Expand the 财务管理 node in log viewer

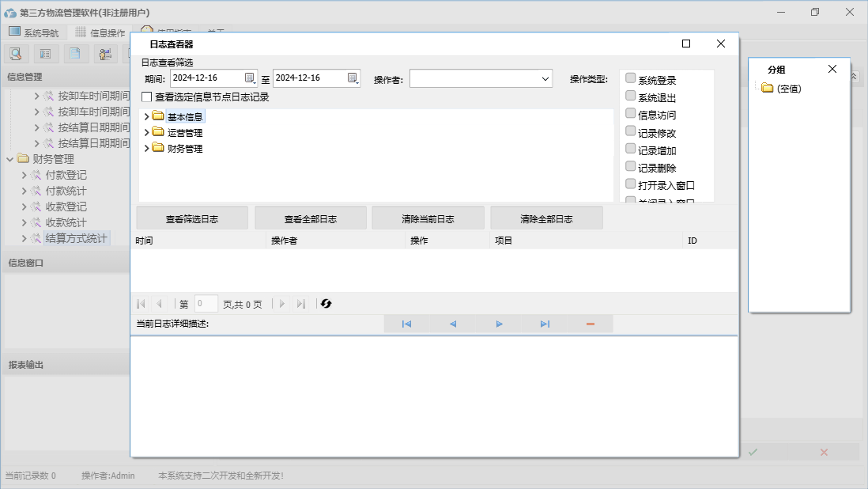(147, 149)
